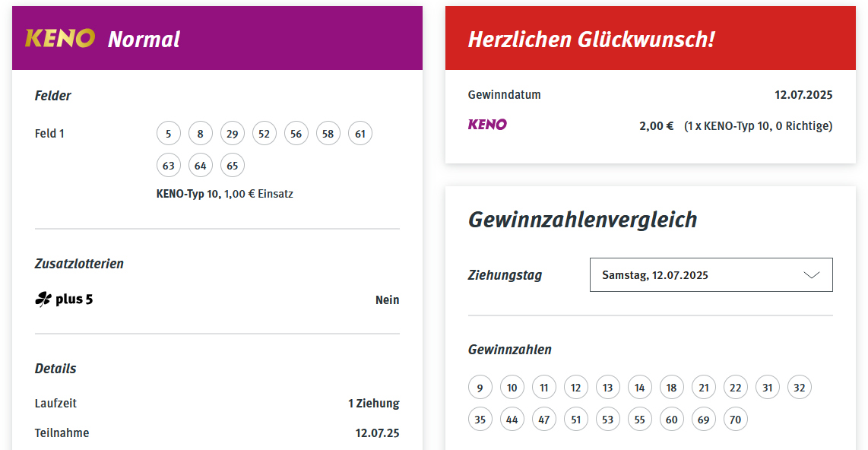Click the chevron arrow in the Ziehungstag selector
Viewport: 868px width, 450px height.
812,275
